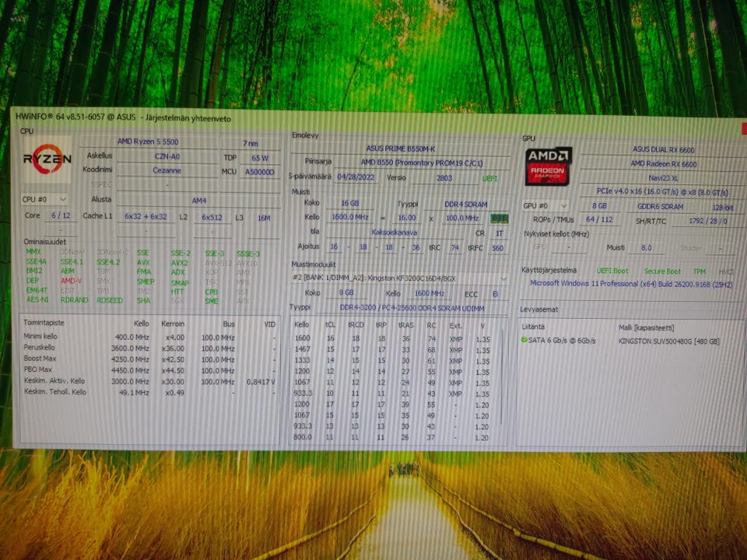Click the 1792 / 28 / 0 shader value
Image resolution: width=747 pixels, height=560 pixels.
tap(707, 221)
